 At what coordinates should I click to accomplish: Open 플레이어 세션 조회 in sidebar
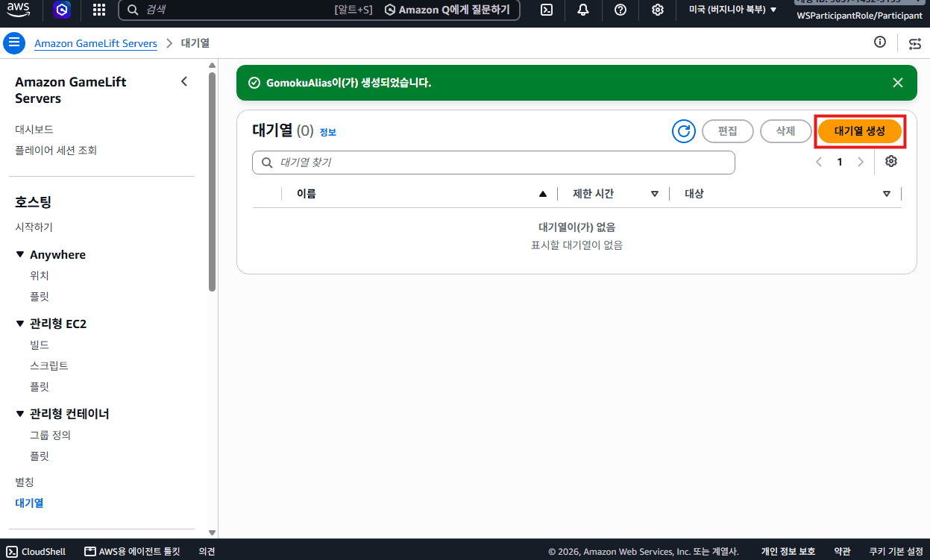pyautogui.click(x=56, y=150)
